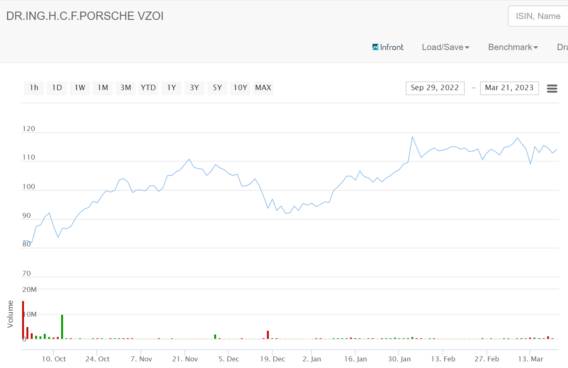This screenshot has height=368, width=568.
Task: Switch chart to 1W range
Action: (80, 88)
